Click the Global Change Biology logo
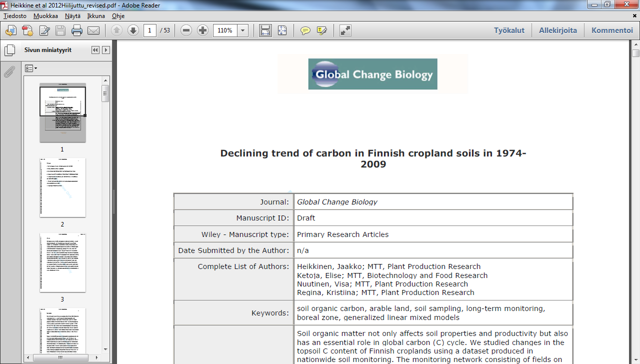 click(x=372, y=74)
